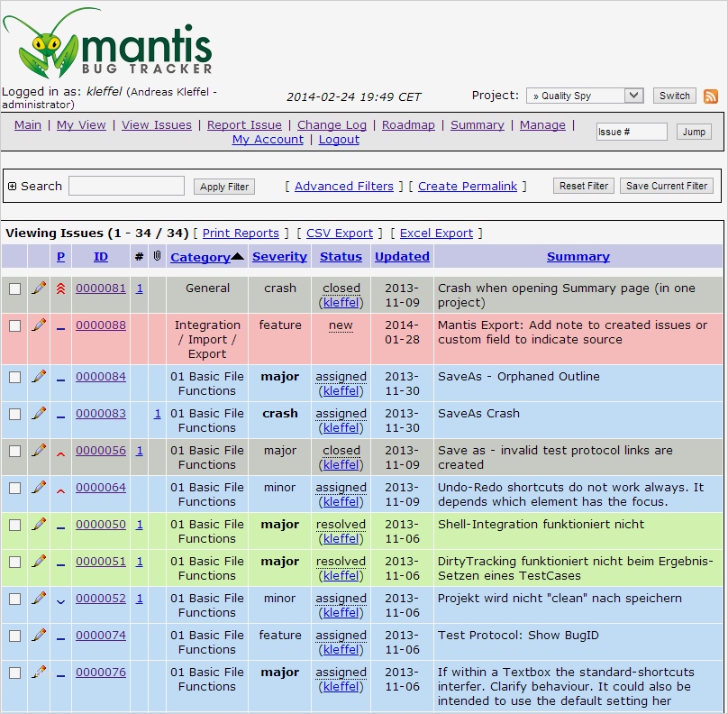728x714 pixels.
Task: Open My View from the menu
Action: 81,125
